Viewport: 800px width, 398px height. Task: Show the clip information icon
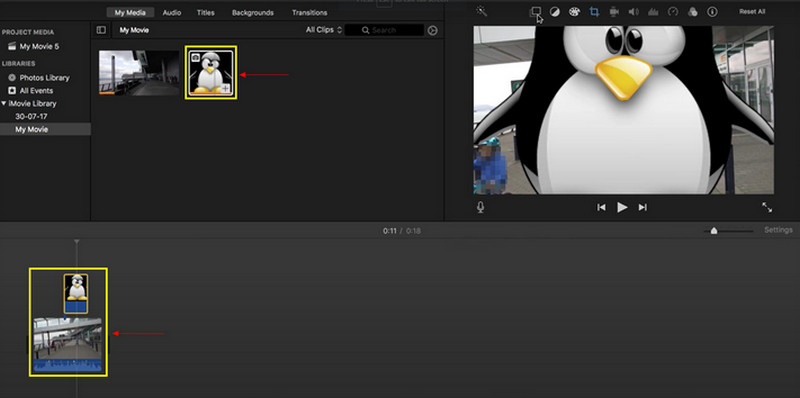point(712,12)
